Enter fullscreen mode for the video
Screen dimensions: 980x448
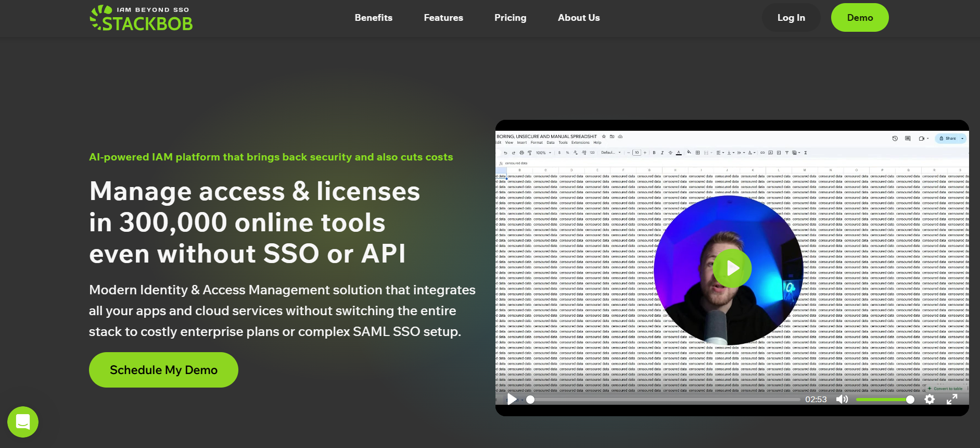click(952, 399)
